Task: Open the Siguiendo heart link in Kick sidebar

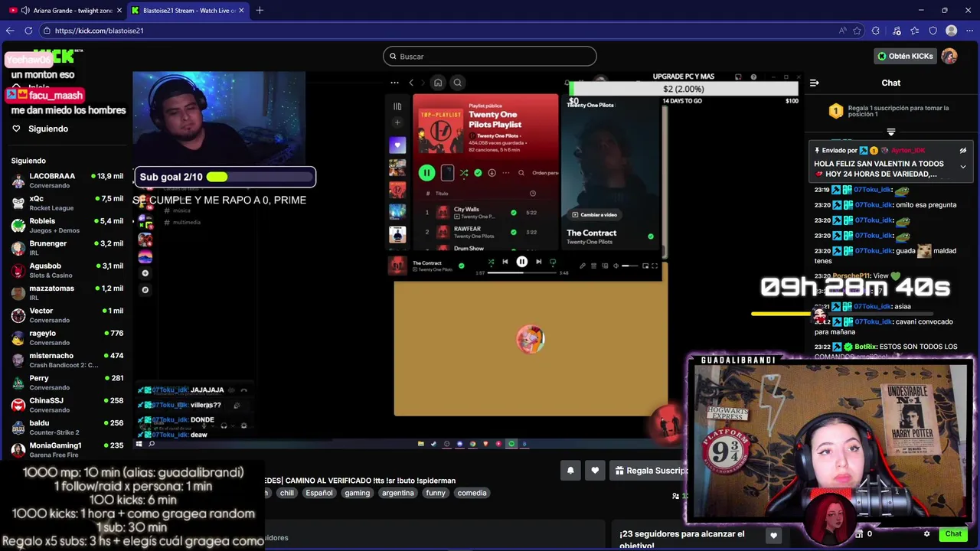Action: 41,129
